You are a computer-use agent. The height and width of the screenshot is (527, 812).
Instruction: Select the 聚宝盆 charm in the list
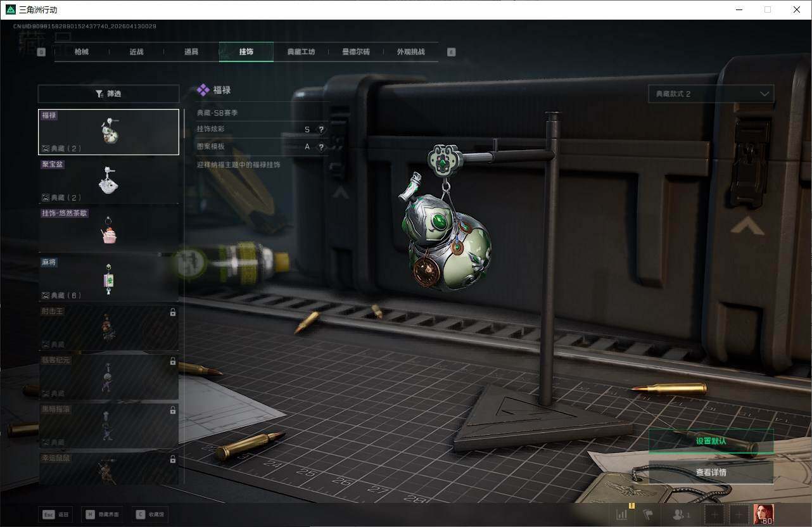click(x=108, y=181)
